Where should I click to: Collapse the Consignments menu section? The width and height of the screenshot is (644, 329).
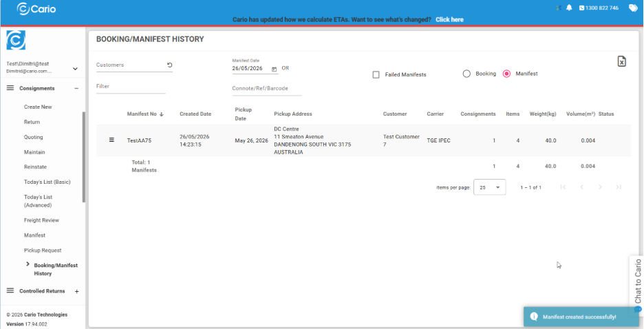point(76,88)
